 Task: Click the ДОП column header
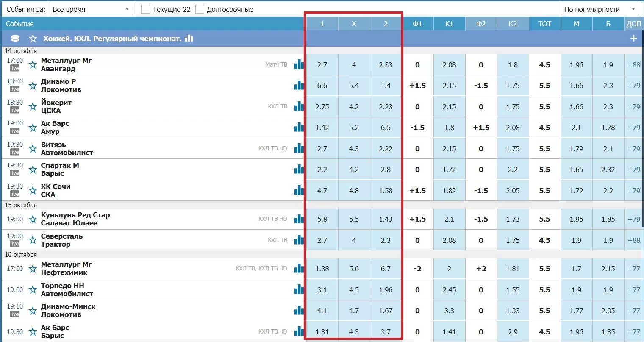click(634, 24)
